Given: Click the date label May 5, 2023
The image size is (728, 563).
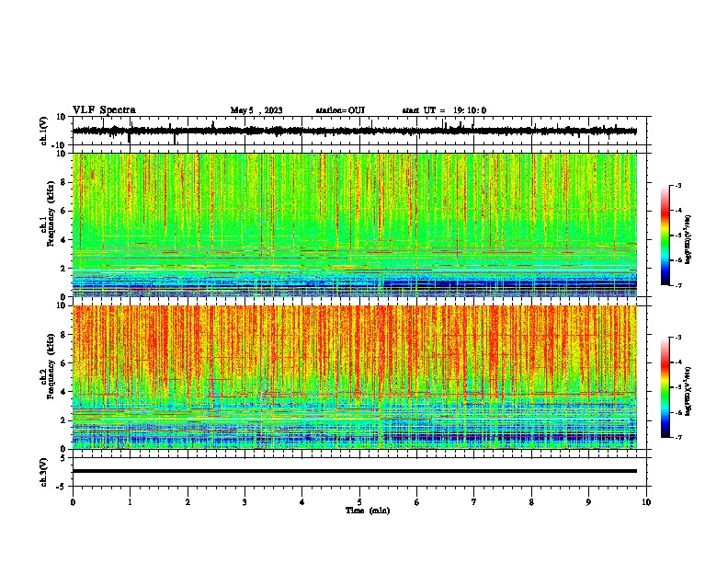Looking at the screenshot, I should click(256, 110).
